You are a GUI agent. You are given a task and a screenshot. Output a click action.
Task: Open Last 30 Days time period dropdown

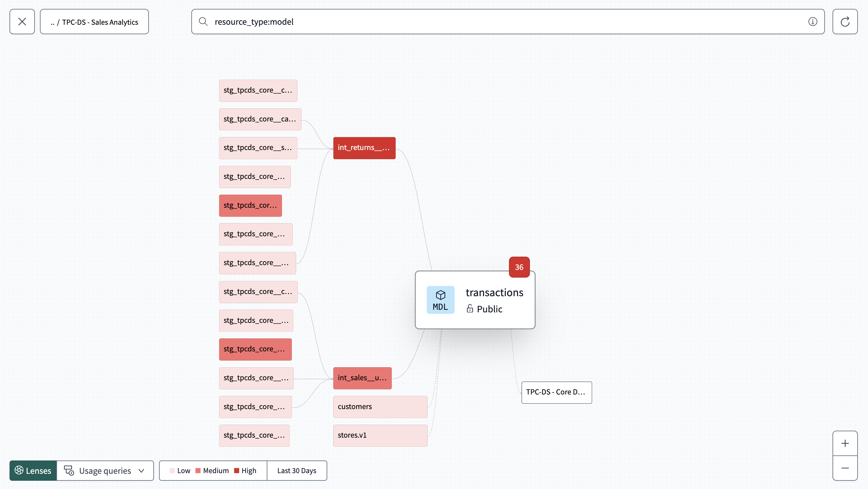pos(297,471)
